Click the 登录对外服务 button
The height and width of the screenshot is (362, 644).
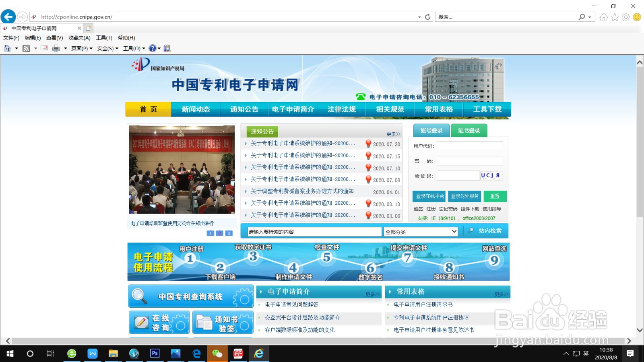tap(464, 196)
